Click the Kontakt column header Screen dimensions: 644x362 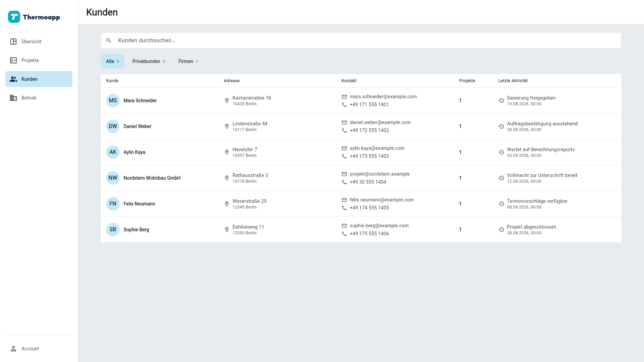pos(349,81)
